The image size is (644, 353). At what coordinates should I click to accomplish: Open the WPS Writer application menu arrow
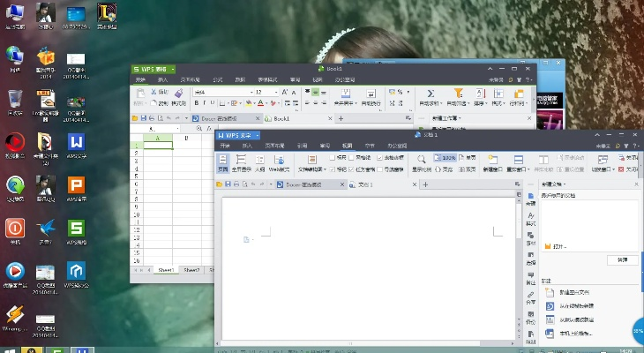(x=258, y=135)
